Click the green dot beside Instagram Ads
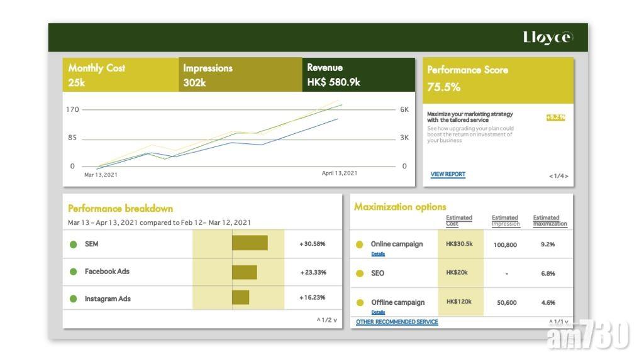Image resolution: width=644 pixels, height=362 pixels. [x=74, y=299]
